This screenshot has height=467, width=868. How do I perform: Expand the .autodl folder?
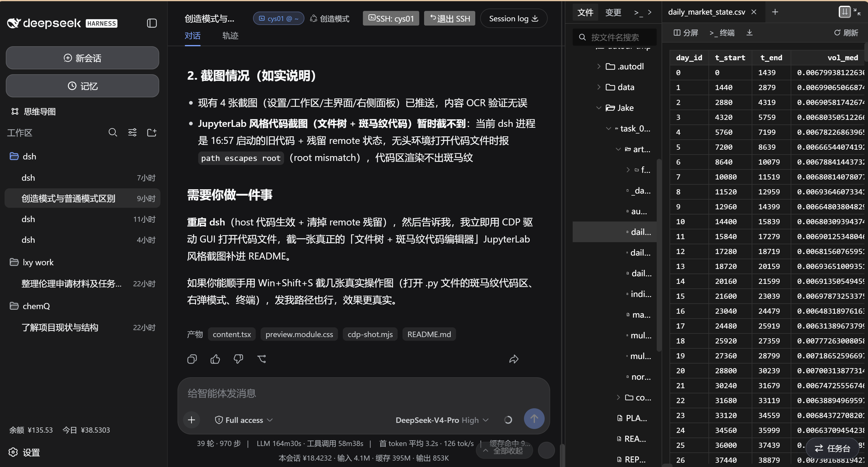point(599,66)
